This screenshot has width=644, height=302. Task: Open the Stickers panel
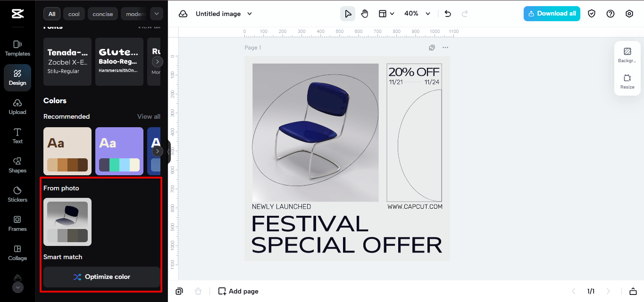click(17, 195)
